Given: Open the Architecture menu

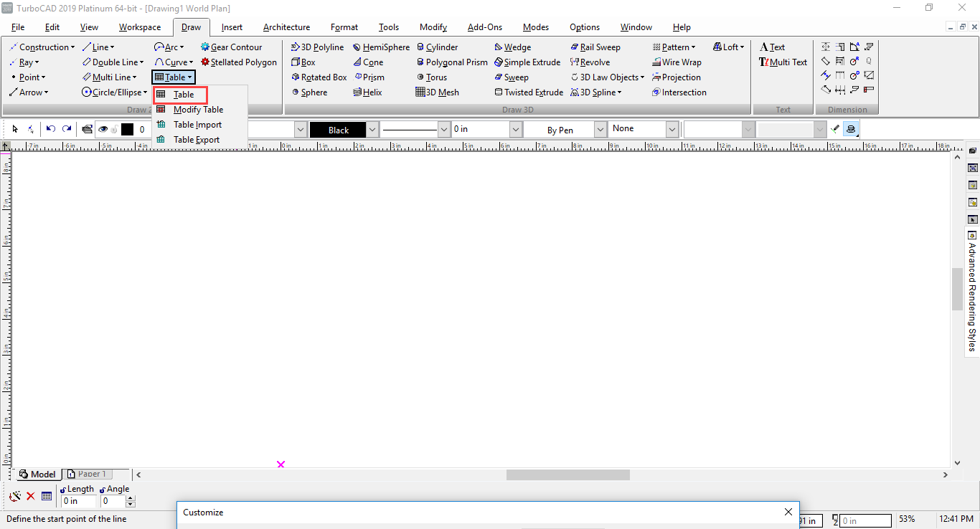Looking at the screenshot, I should (x=286, y=27).
